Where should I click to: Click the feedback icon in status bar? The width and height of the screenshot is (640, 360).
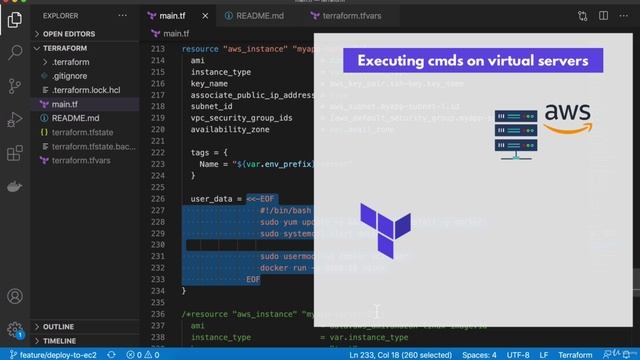point(608,355)
